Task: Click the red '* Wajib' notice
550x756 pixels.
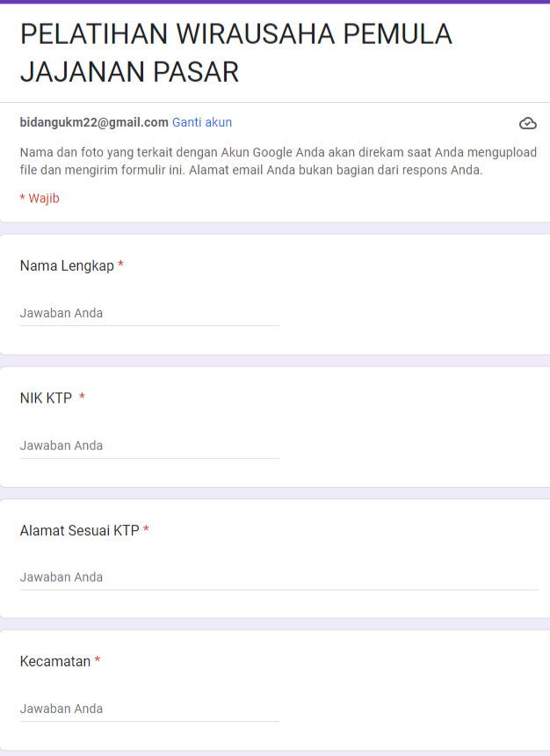Action: click(40, 198)
